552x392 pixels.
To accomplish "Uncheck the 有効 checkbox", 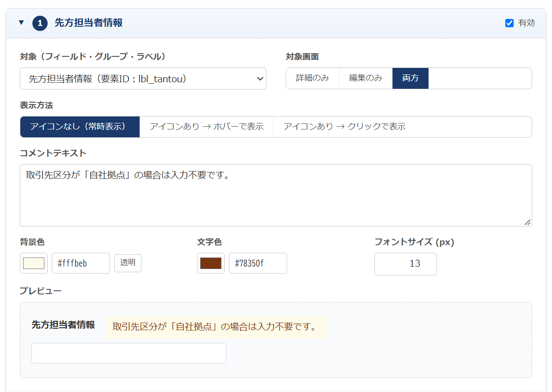I will [x=509, y=23].
